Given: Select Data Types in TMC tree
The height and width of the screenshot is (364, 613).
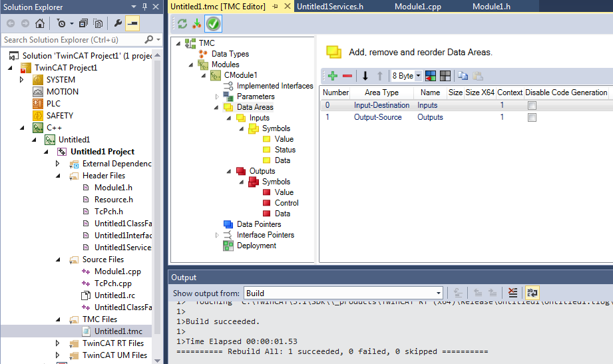Looking at the screenshot, I should [230, 54].
